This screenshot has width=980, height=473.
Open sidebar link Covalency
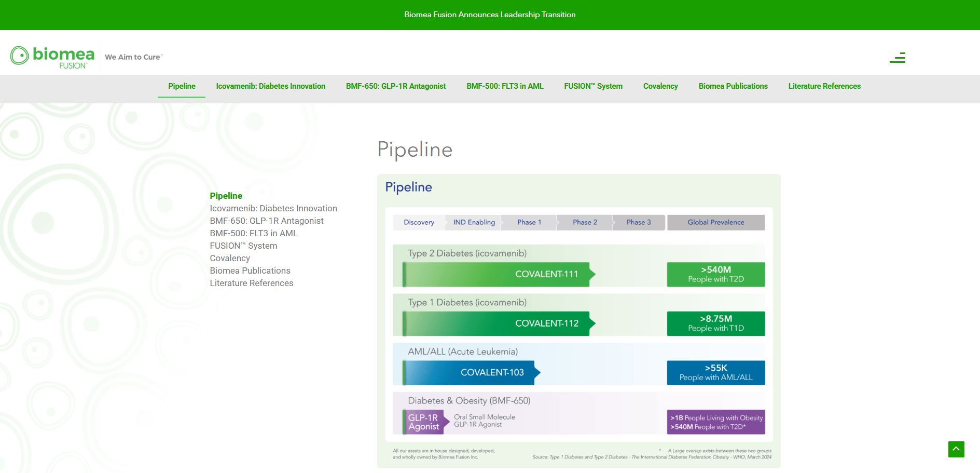pyautogui.click(x=230, y=258)
